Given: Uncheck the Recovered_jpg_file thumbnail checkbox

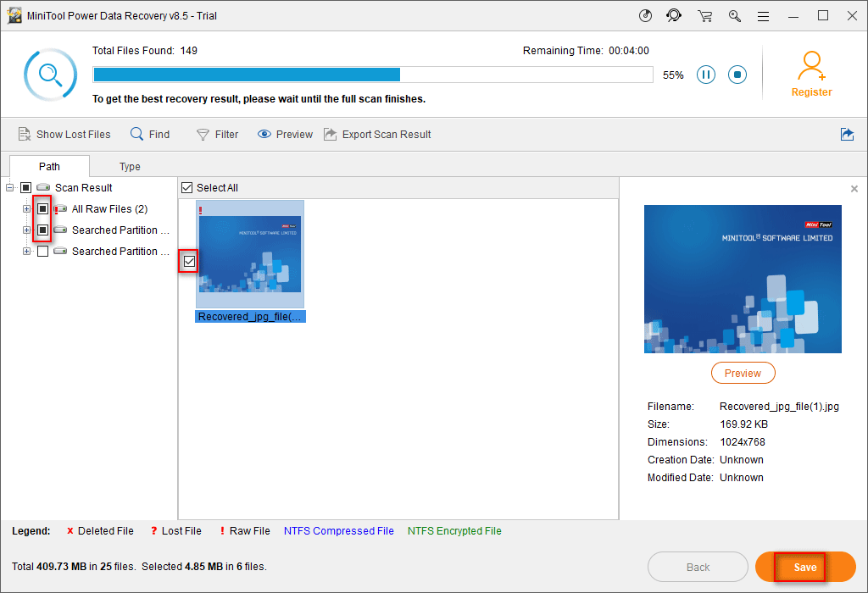Looking at the screenshot, I should click(x=189, y=263).
